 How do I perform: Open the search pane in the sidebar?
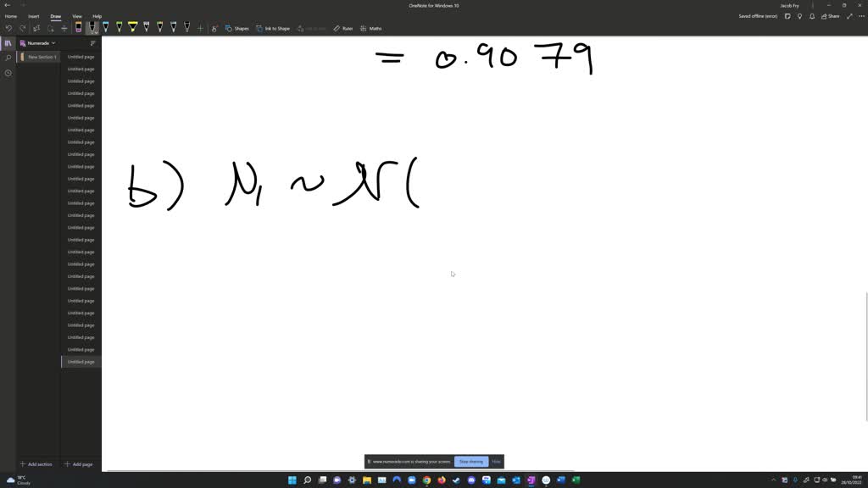click(x=8, y=58)
